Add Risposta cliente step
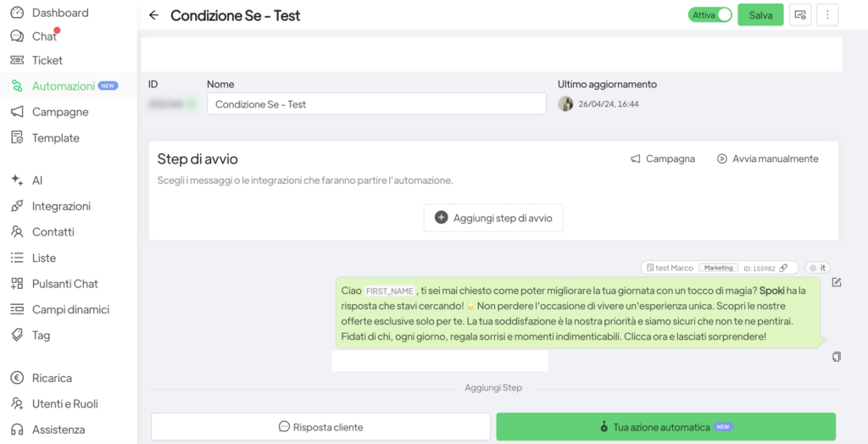868x444 pixels. (320, 427)
